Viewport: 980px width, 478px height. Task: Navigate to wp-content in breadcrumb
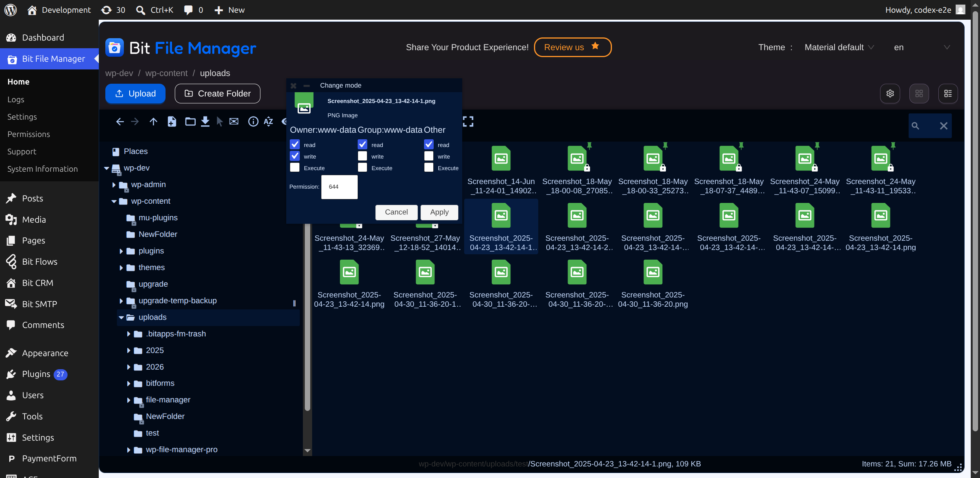[166, 73]
